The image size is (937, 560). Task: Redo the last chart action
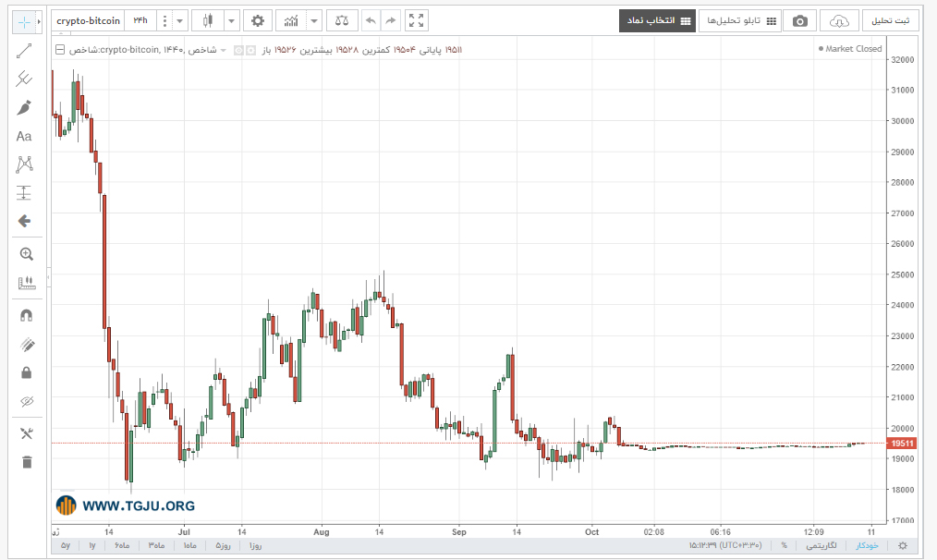click(391, 21)
